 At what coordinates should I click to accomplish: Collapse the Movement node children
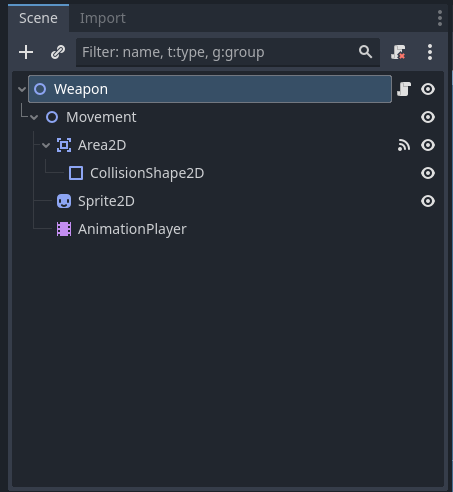pos(34,117)
